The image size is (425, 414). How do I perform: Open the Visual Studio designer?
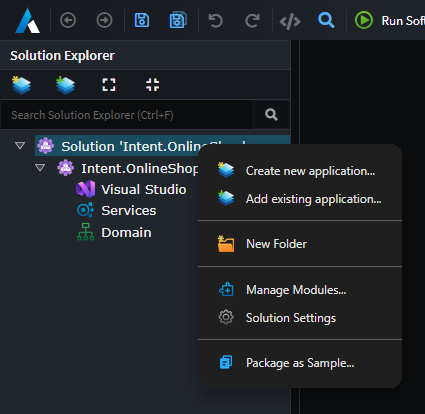tap(144, 189)
